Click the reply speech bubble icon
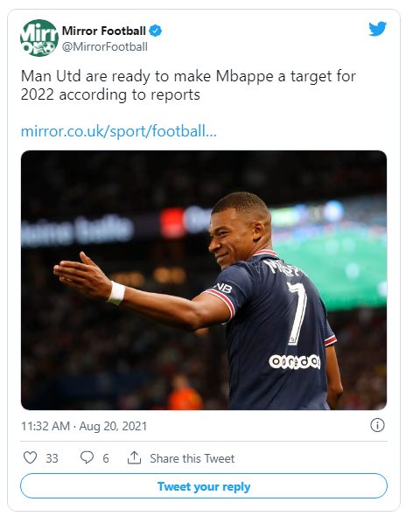420x523 pixels. tap(87, 457)
